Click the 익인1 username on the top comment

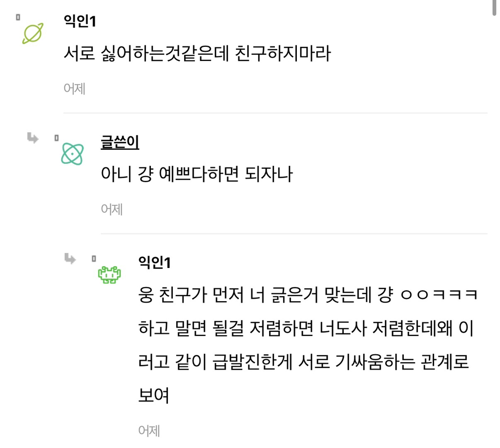point(80,21)
